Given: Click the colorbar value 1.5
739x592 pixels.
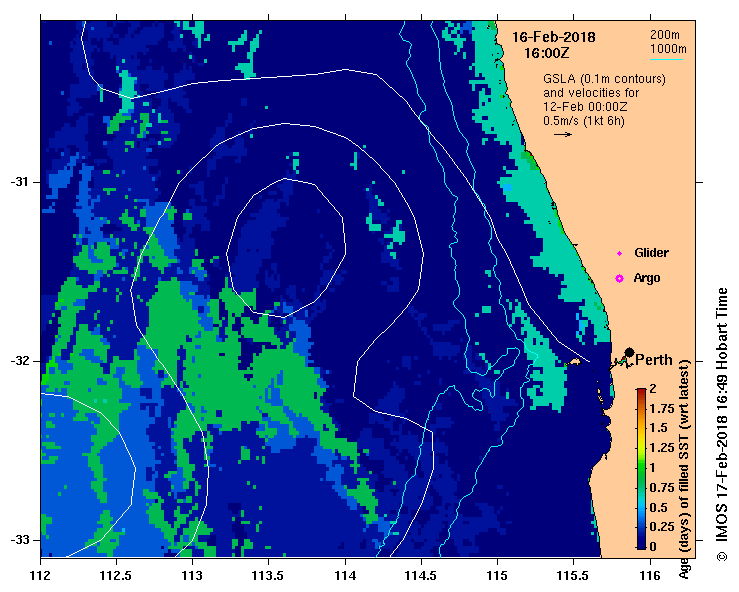Looking at the screenshot, I should pyautogui.click(x=659, y=428).
